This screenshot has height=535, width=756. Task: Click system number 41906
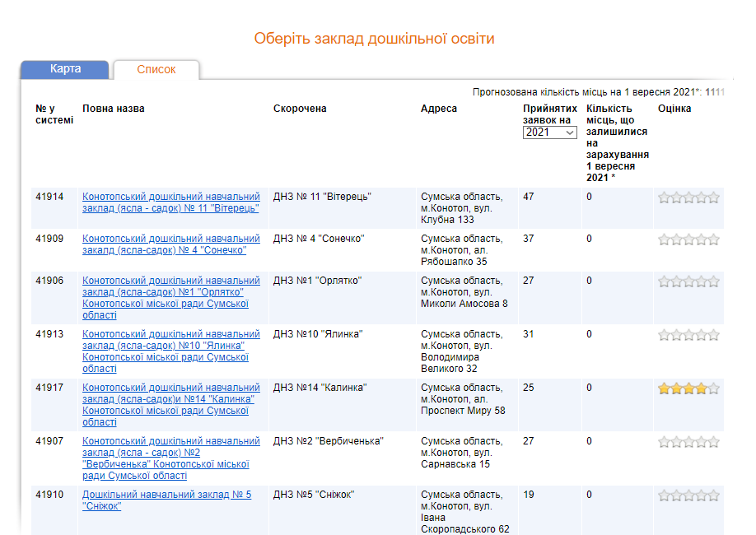(49, 281)
